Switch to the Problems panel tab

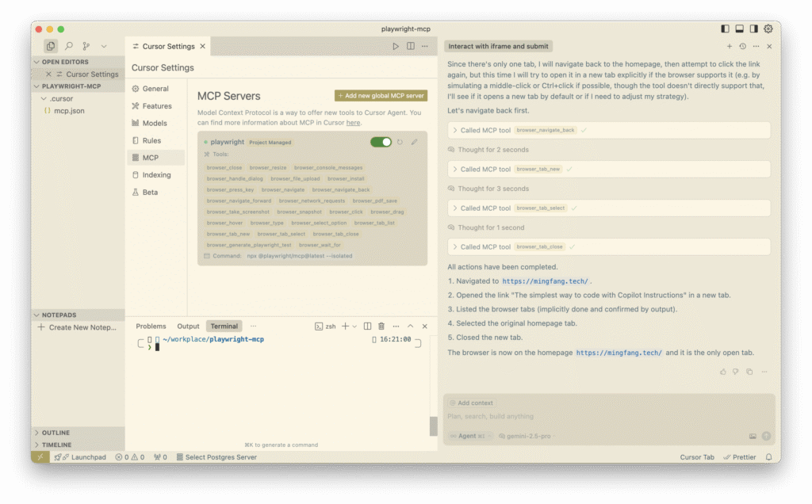(x=151, y=326)
